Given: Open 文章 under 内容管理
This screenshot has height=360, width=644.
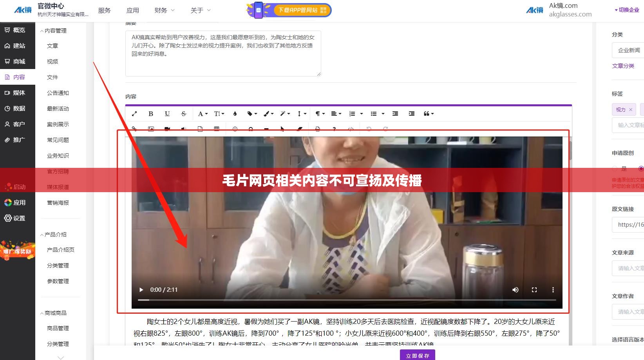Looking at the screenshot, I should point(52,46).
